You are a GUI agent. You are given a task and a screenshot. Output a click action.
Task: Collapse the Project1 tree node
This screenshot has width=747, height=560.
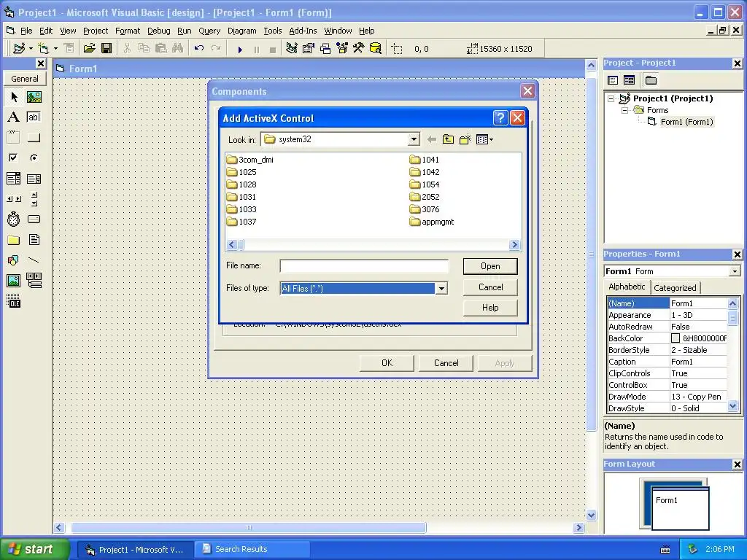[x=611, y=98]
